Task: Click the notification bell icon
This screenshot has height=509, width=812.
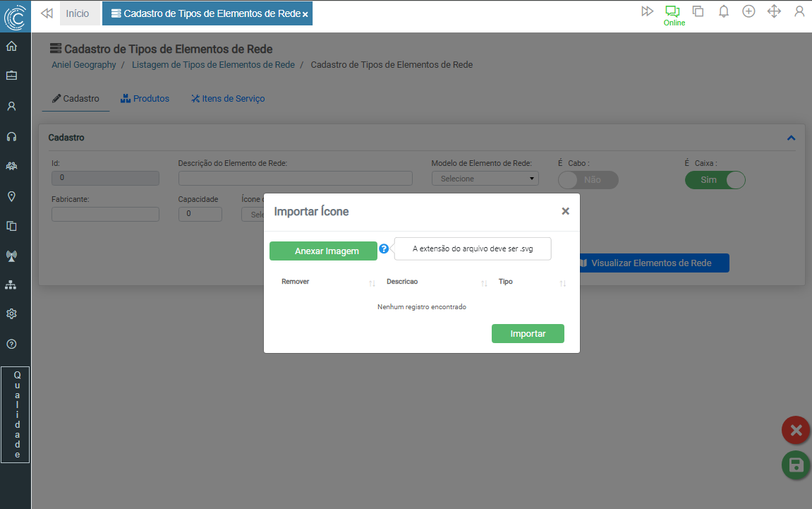Action: point(723,11)
